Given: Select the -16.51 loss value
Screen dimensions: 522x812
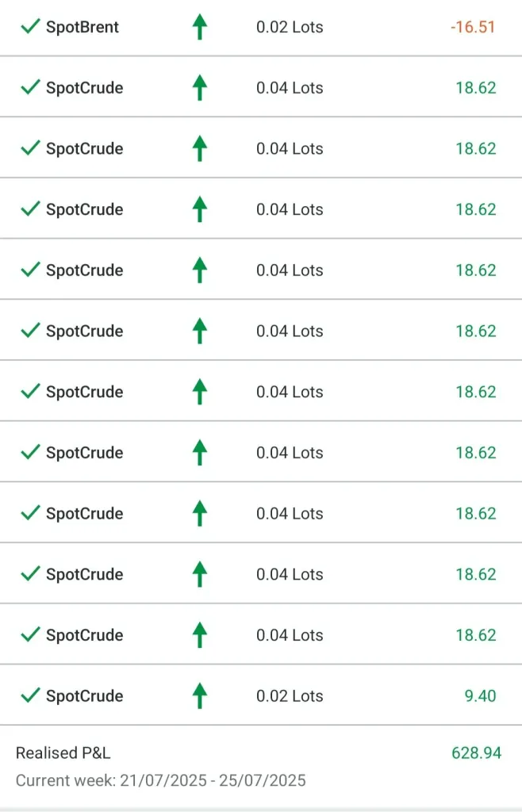Looking at the screenshot, I should click(473, 27).
